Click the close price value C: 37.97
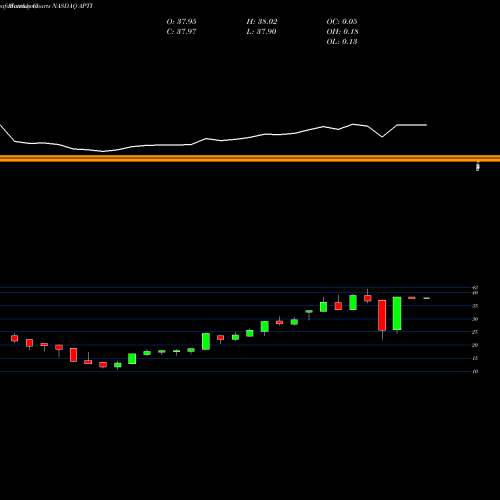This screenshot has width=500, height=500. pyautogui.click(x=181, y=32)
